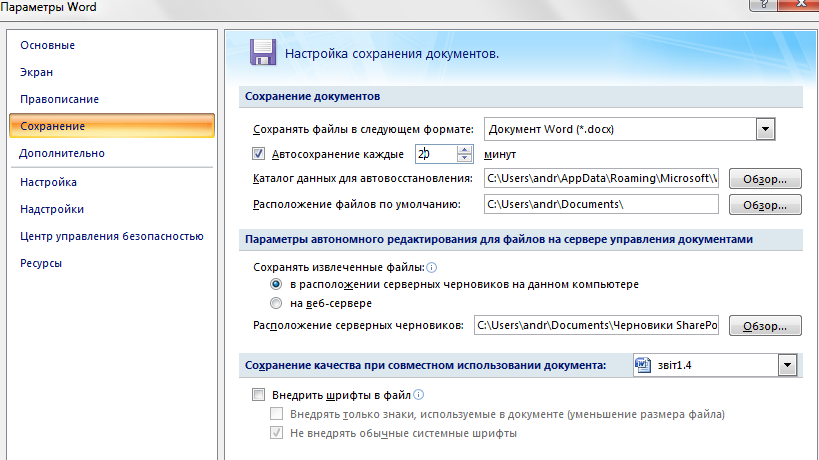This screenshot has width=819, height=460.
Task: Toggle Не внедрять обычные системные шрифты
Action: click(x=276, y=433)
